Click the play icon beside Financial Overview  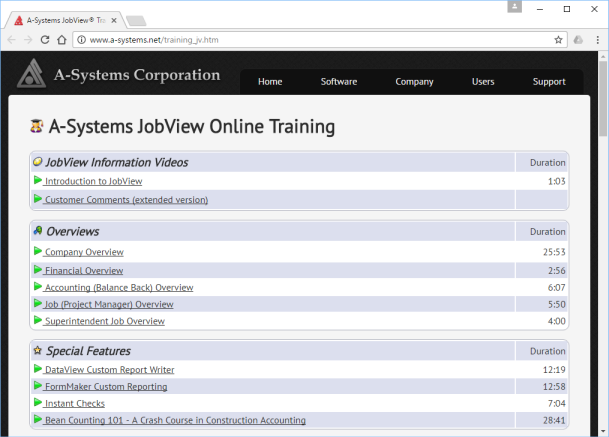[x=38, y=270]
